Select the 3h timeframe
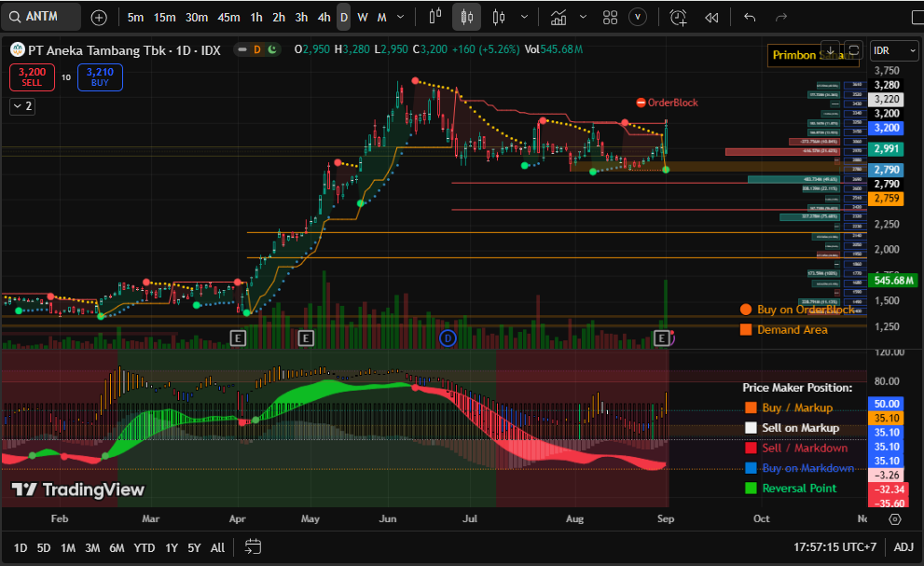Image resolution: width=924 pixels, height=566 pixels. point(301,18)
